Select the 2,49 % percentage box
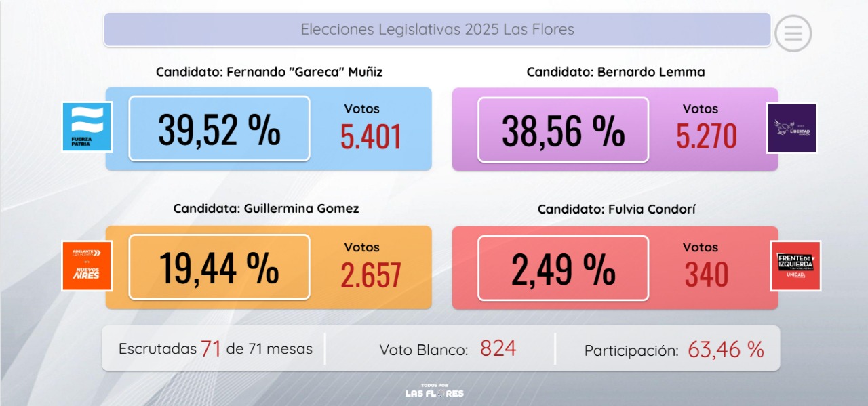Image resolution: width=868 pixels, height=406 pixels. point(563,268)
